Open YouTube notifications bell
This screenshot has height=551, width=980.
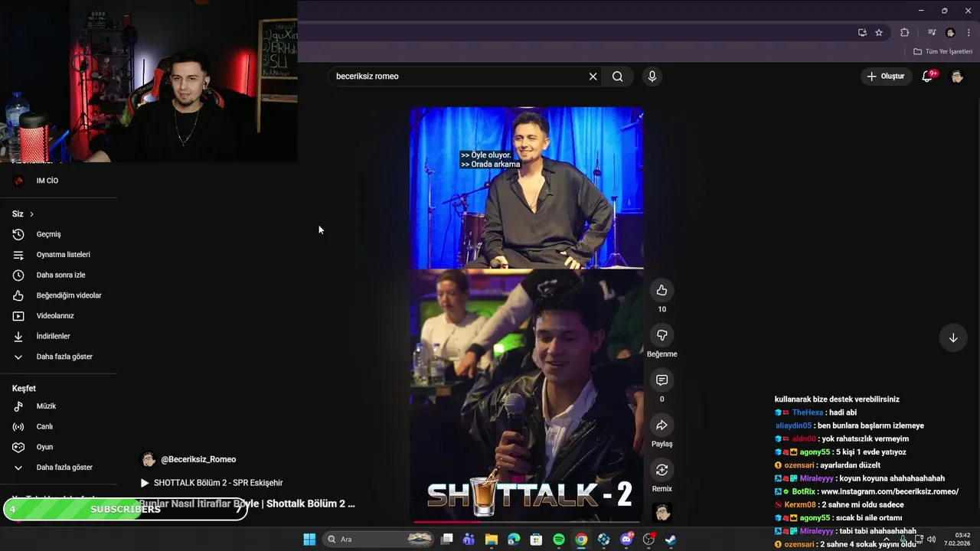coord(927,77)
